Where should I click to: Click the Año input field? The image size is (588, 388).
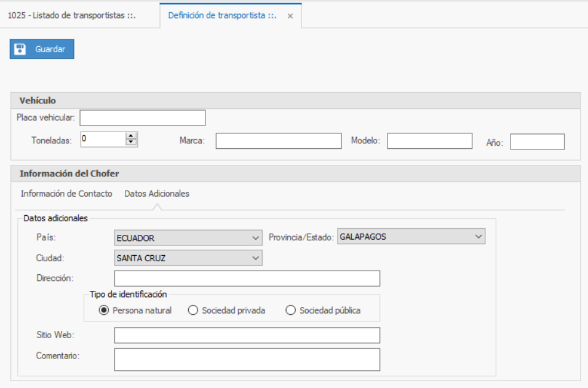pyautogui.click(x=537, y=142)
